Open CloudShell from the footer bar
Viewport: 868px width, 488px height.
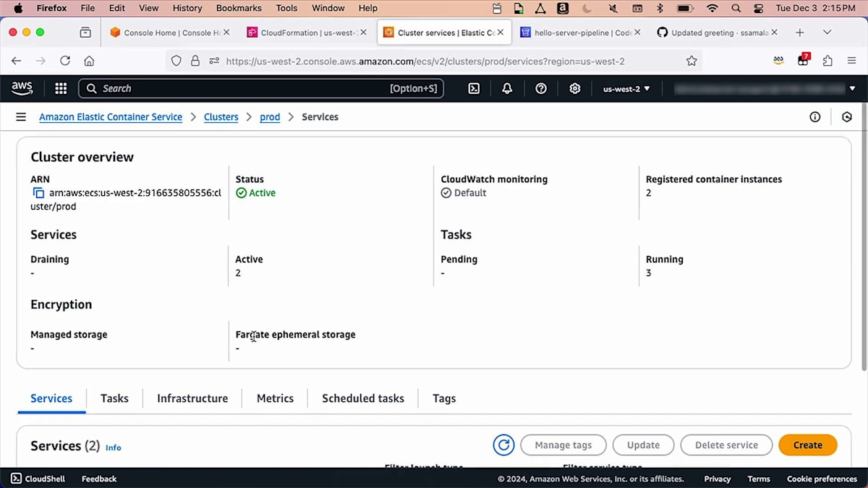pyautogui.click(x=38, y=479)
